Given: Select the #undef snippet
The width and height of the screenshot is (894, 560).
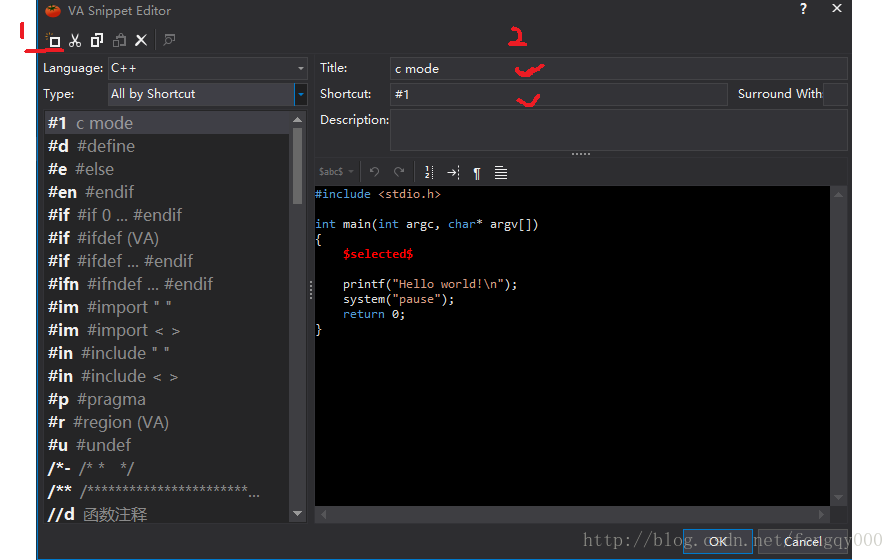Looking at the screenshot, I should click(x=168, y=445).
